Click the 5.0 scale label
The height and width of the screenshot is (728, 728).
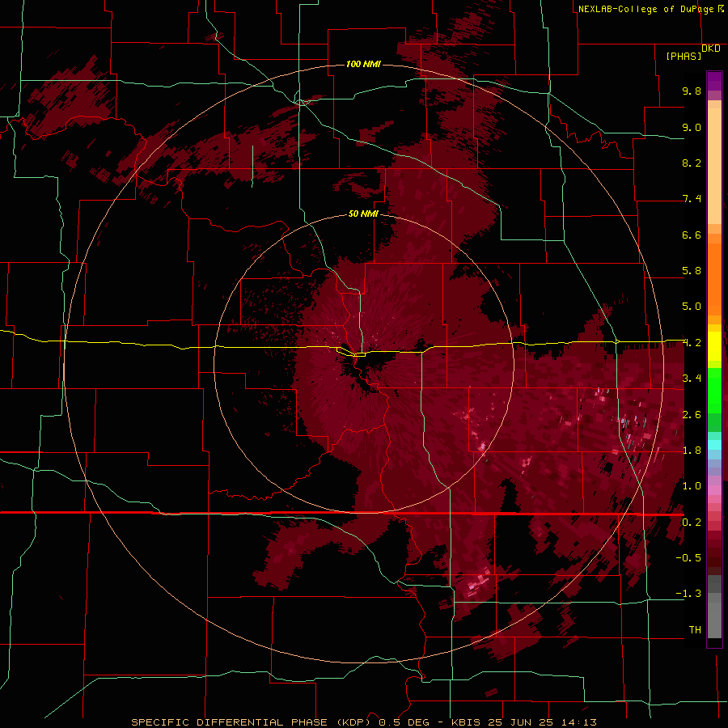pyautogui.click(x=692, y=307)
